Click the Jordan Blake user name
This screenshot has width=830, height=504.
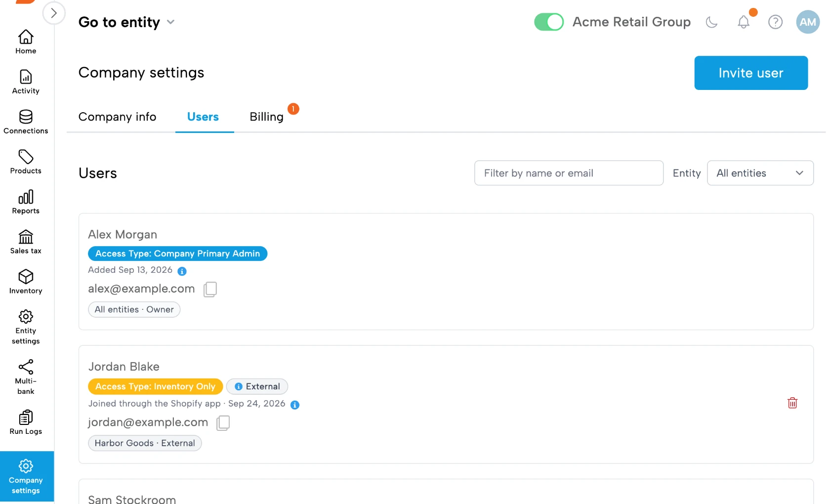124,367
